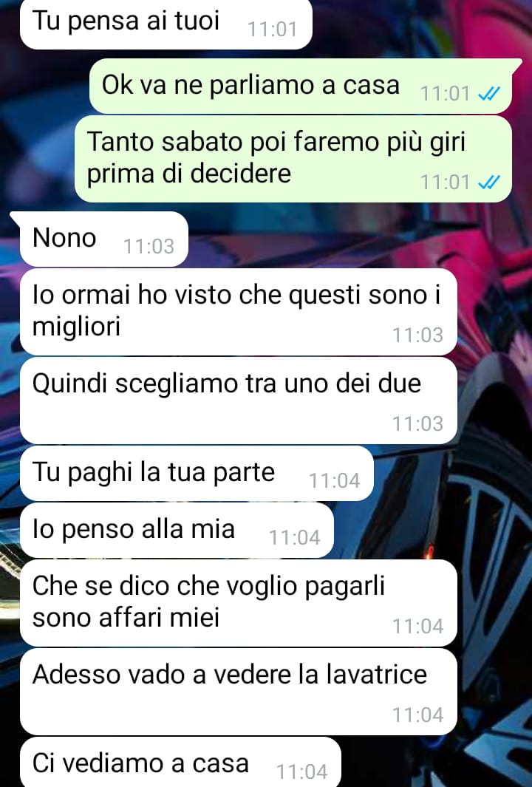
Task: Tap the double-check ticks on 'Ok va ne parliamo a casa'
Action: click(489, 93)
